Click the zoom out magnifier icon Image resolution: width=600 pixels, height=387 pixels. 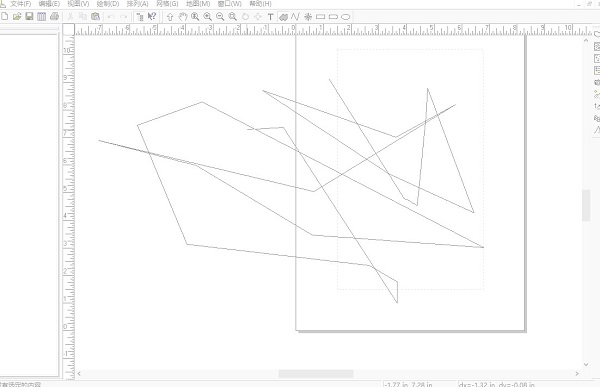coord(220,16)
